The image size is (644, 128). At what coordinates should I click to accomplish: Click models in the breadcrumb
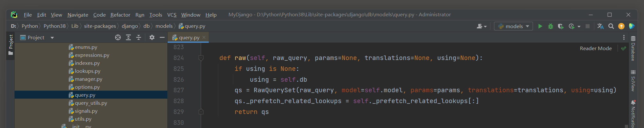click(x=164, y=26)
